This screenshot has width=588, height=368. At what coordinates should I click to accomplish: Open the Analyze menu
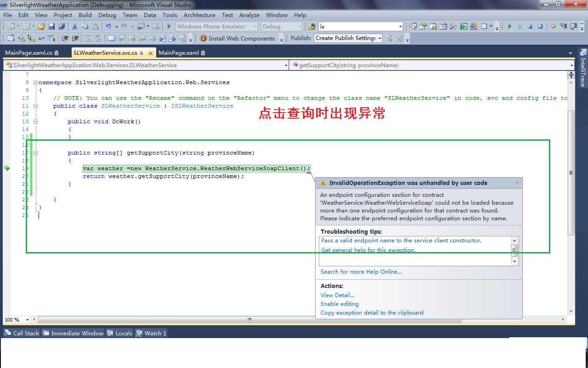click(249, 15)
